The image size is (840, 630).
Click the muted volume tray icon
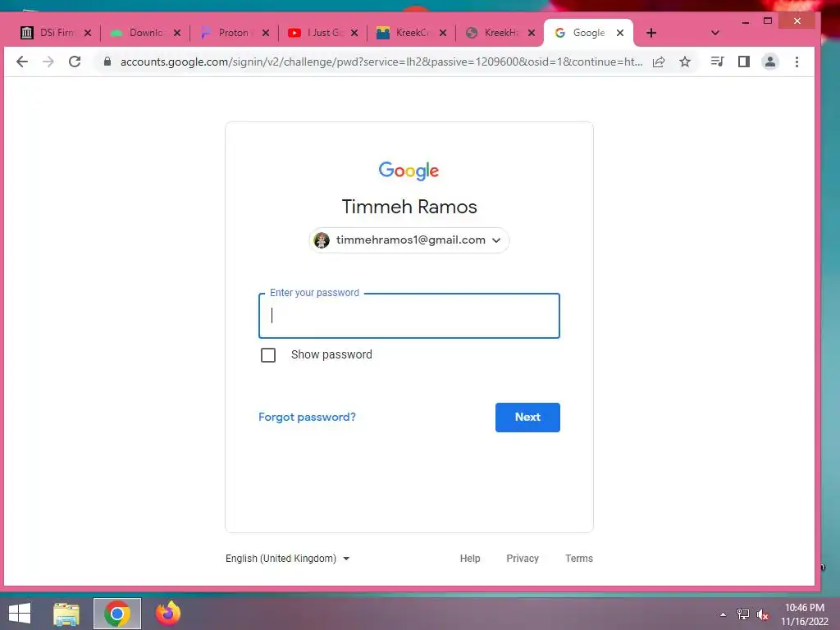pyautogui.click(x=763, y=614)
